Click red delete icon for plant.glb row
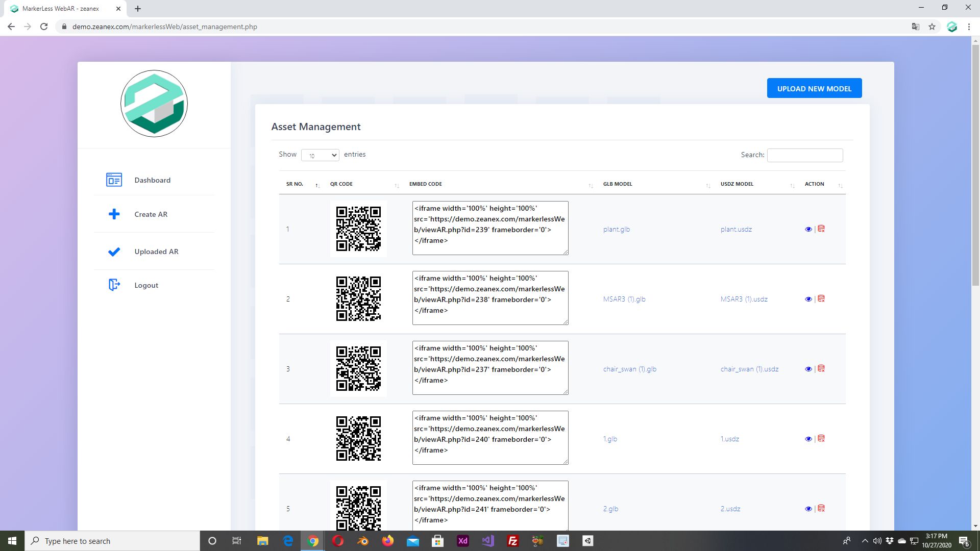 pyautogui.click(x=821, y=229)
